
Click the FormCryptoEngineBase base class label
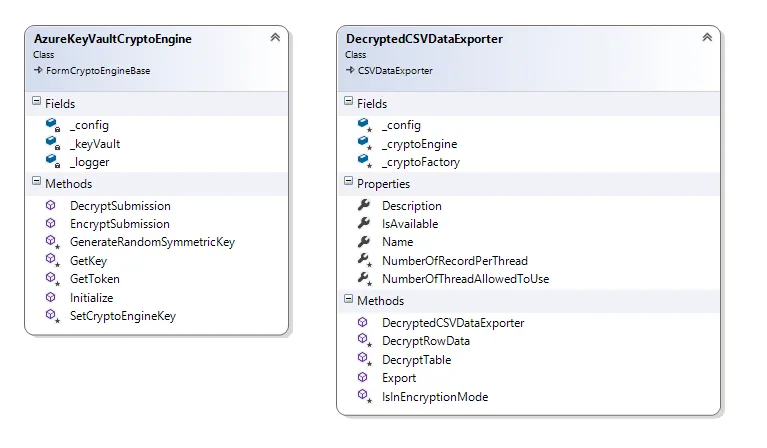point(98,71)
